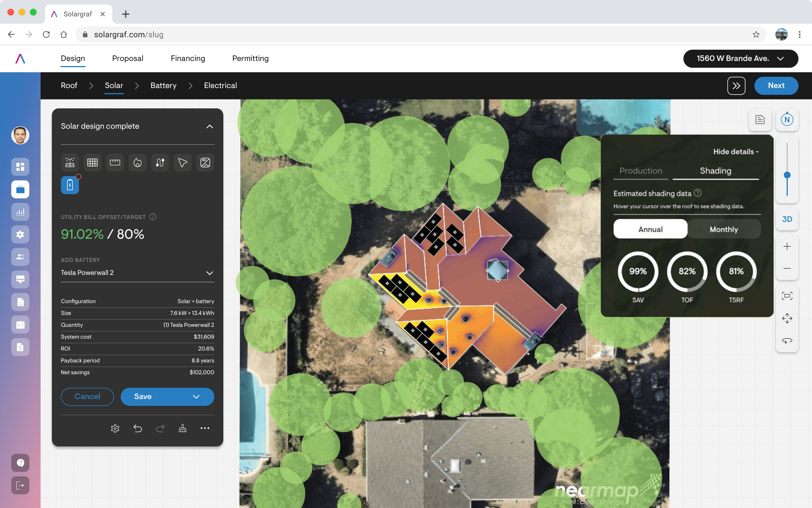The width and height of the screenshot is (812, 508).
Task: Select the pointer selection tool
Action: point(182,163)
